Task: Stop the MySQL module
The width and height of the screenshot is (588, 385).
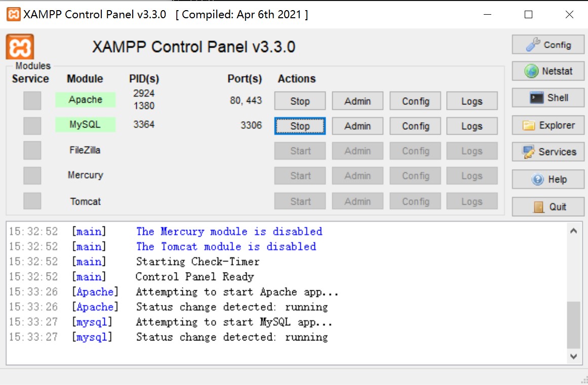Action: click(300, 126)
